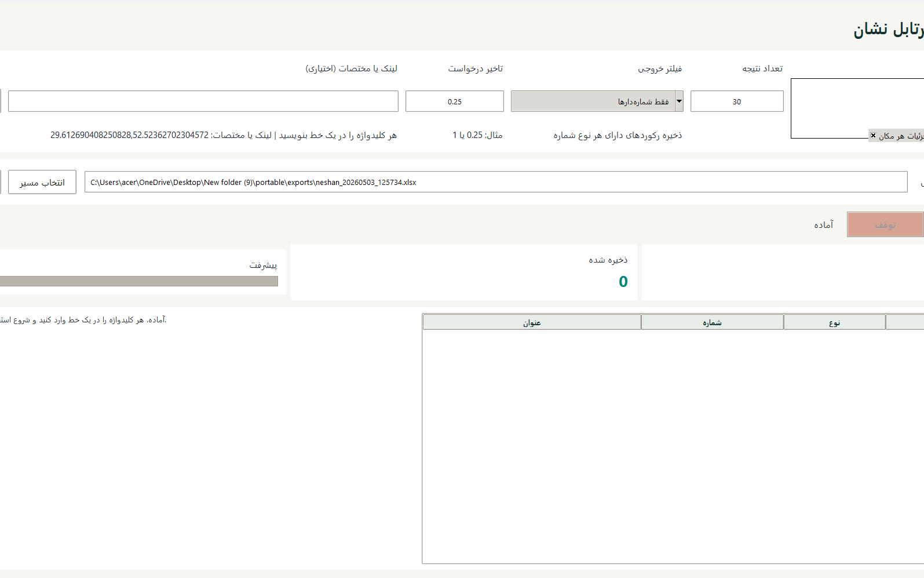This screenshot has width=924, height=578.
Task: Click the 'فیلتر خروجی' label
Action: pyautogui.click(x=660, y=68)
